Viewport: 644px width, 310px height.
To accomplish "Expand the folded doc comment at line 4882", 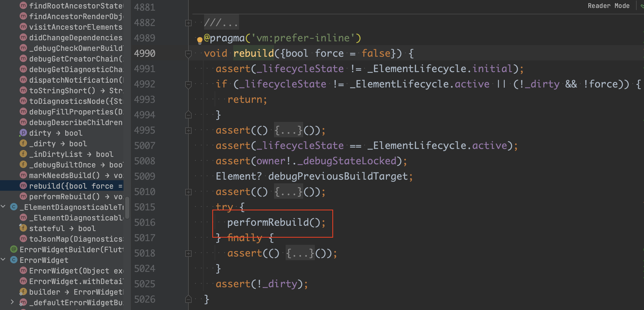I will point(188,23).
